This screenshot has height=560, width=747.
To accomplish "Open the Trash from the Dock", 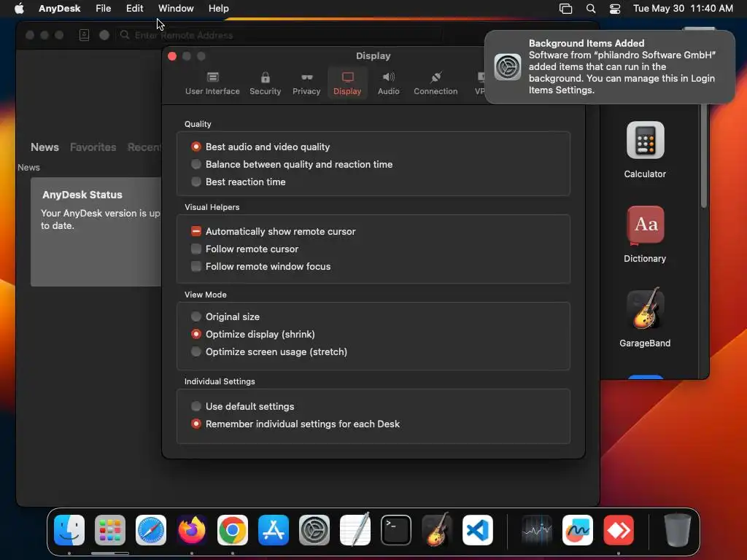I will [x=678, y=530].
